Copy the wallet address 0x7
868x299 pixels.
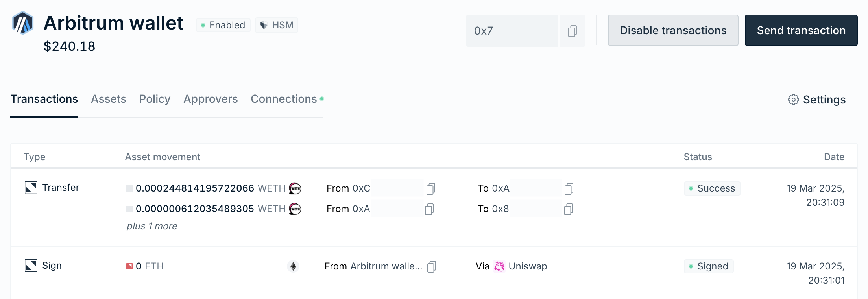click(x=572, y=31)
